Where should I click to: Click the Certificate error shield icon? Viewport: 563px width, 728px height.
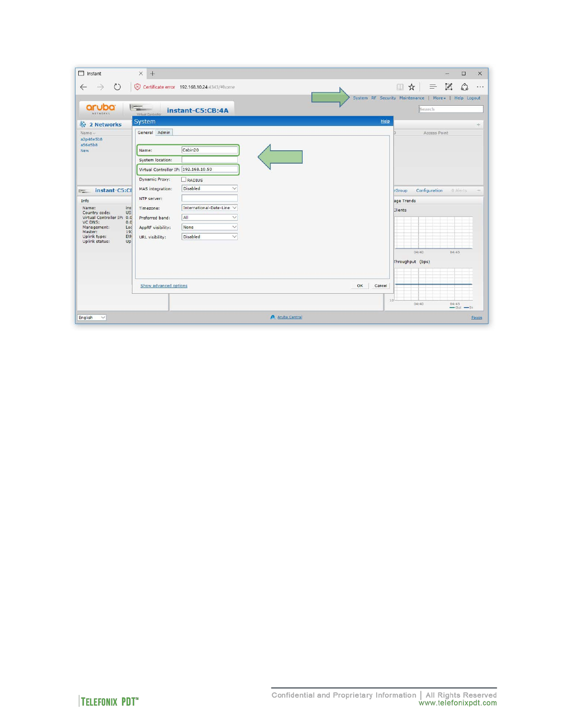(137, 87)
